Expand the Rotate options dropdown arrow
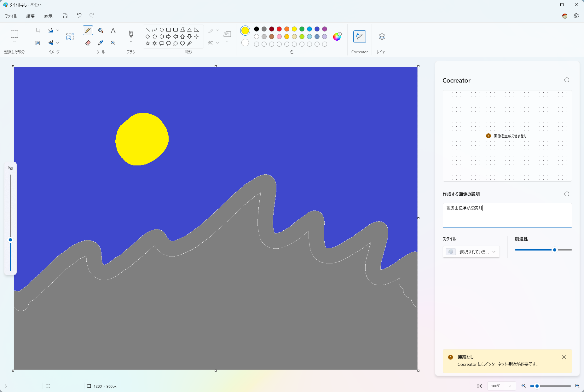Viewport: 584px width, 392px height. point(58,30)
